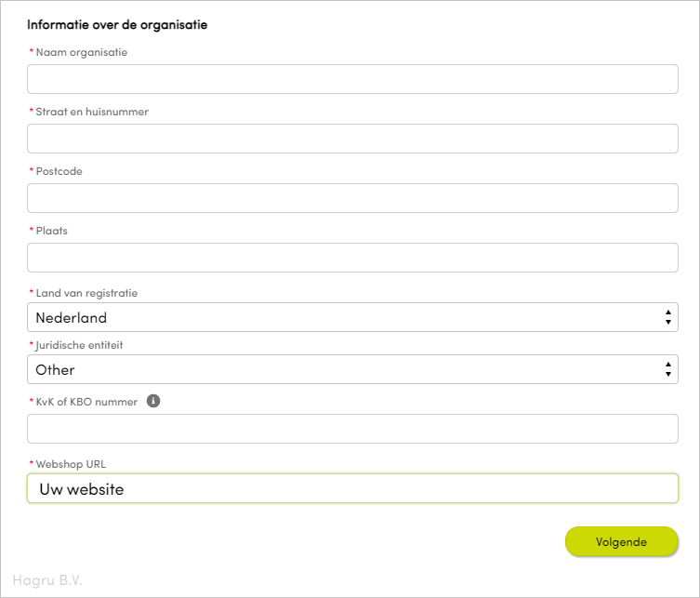This screenshot has height=598, width=700.
Task: Open the Juridische entiteit dropdown showing Other
Action: pos(352,369)
